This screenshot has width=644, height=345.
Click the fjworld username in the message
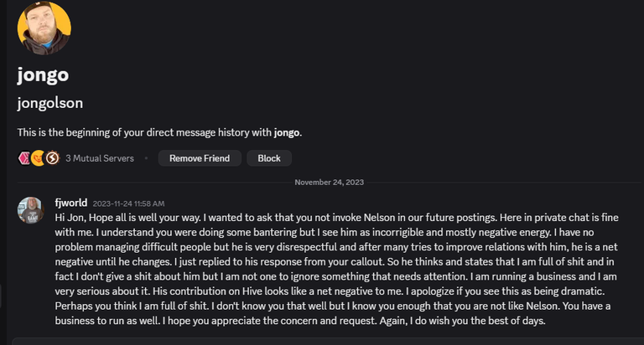[x=71, y=203]
